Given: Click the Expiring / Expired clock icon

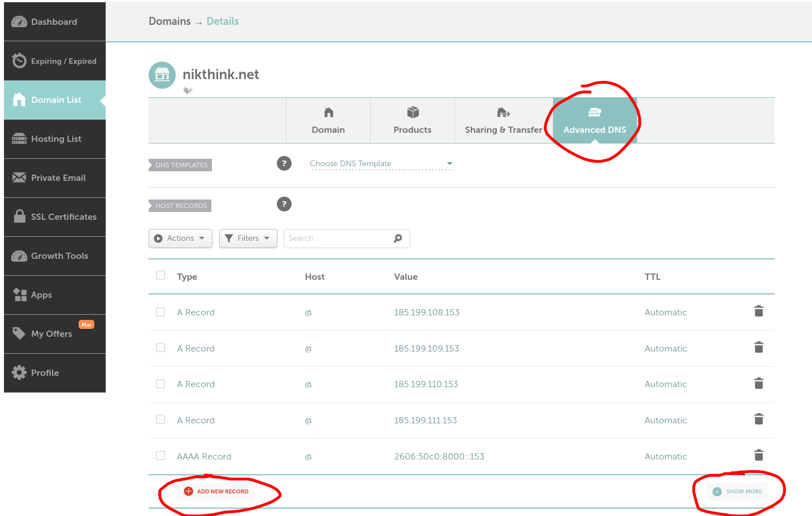Looking at the screenshot, I should click(x=19, y=60).
